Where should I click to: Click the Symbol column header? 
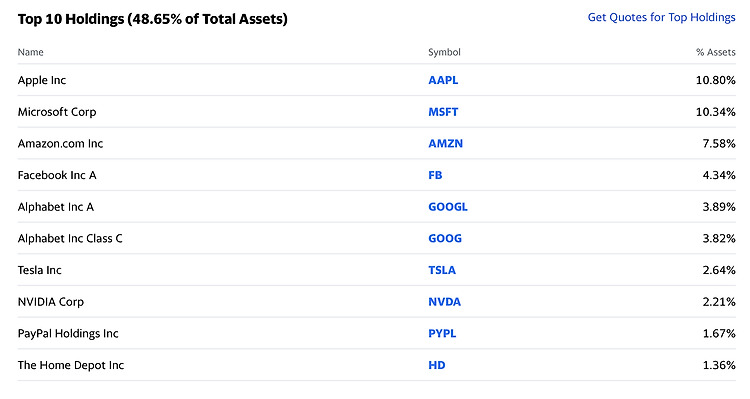coord(444,52)
